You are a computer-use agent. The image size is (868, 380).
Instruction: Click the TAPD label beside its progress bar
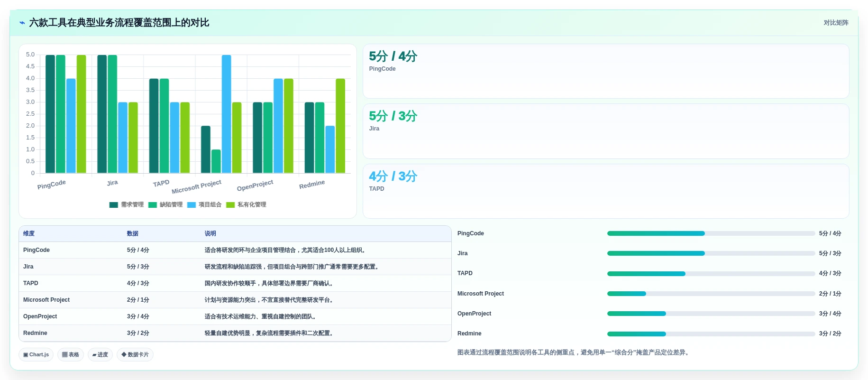pyautogui.click(x=465, y=273)
